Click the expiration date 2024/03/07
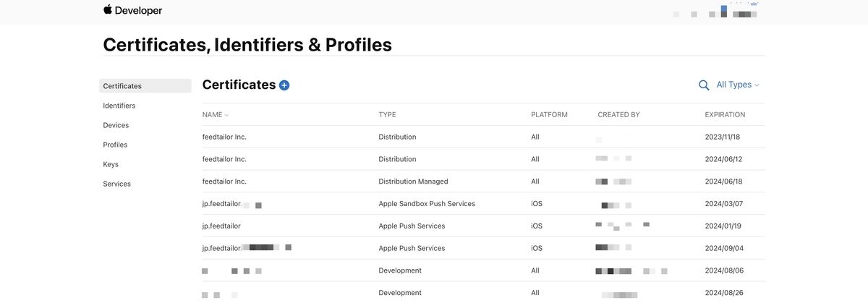Screen dimensions: 868x303 pyautogui.click(x=723, y=204)
